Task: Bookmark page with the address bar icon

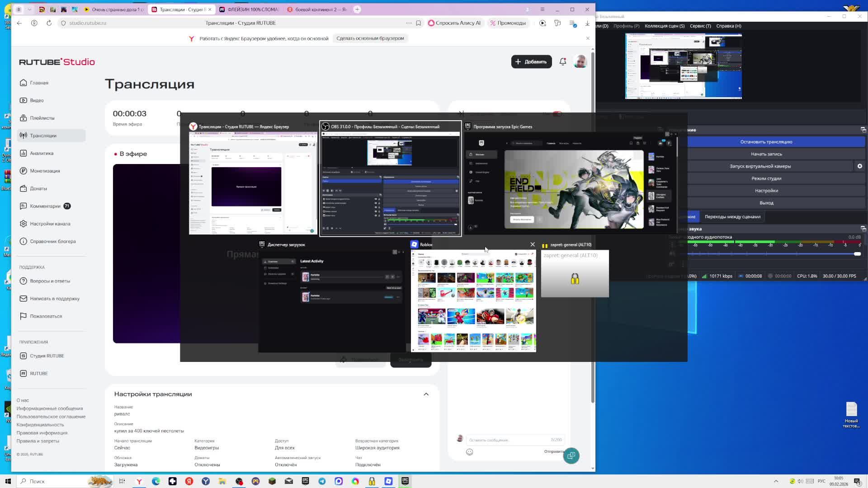Action: point(418,23)
